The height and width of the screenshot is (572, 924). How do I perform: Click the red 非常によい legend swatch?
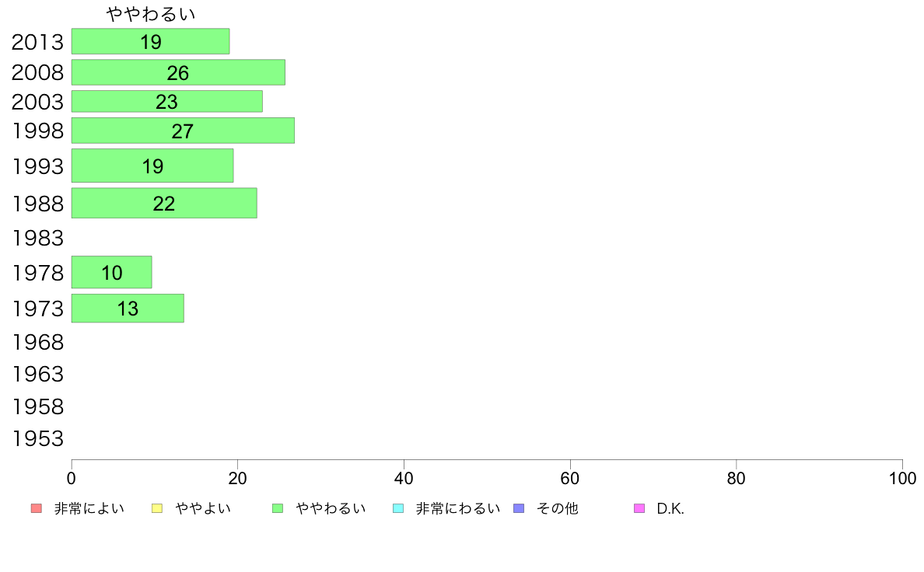point(37,508)
